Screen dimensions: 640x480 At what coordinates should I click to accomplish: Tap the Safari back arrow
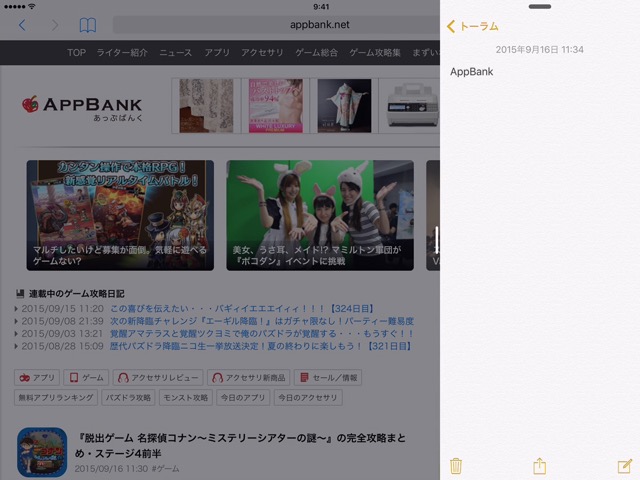point(22,25)
